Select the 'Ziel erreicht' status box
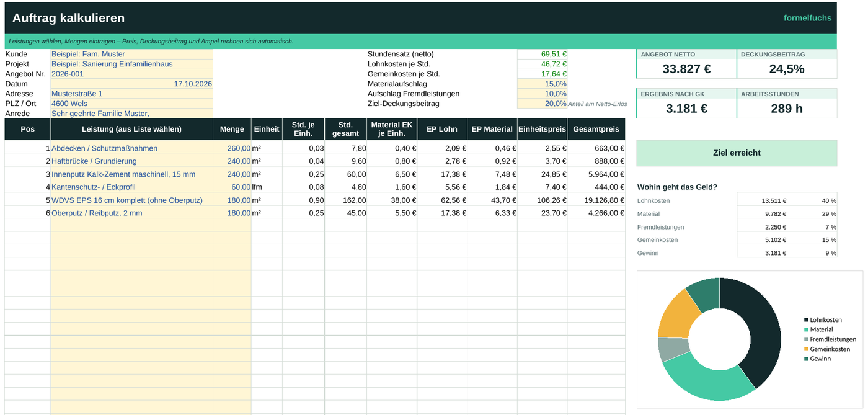The height and width of the screenshot is (415, 868). pyautogui.click(x=737, y=153)
